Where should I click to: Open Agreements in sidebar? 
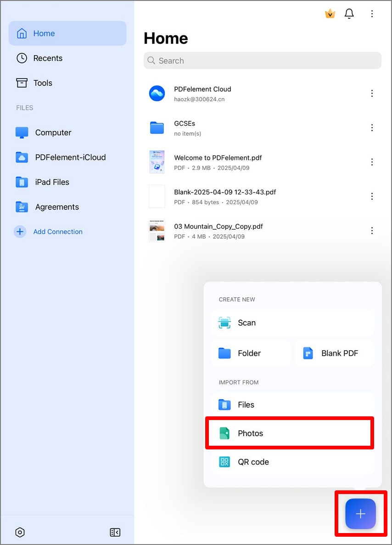[67, 207]
